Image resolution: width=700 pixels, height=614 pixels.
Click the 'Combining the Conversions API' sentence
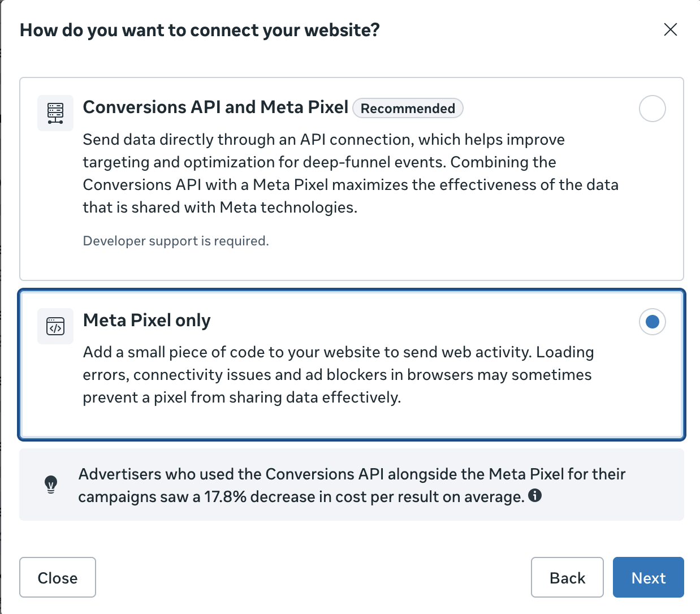tap(351, 185)
